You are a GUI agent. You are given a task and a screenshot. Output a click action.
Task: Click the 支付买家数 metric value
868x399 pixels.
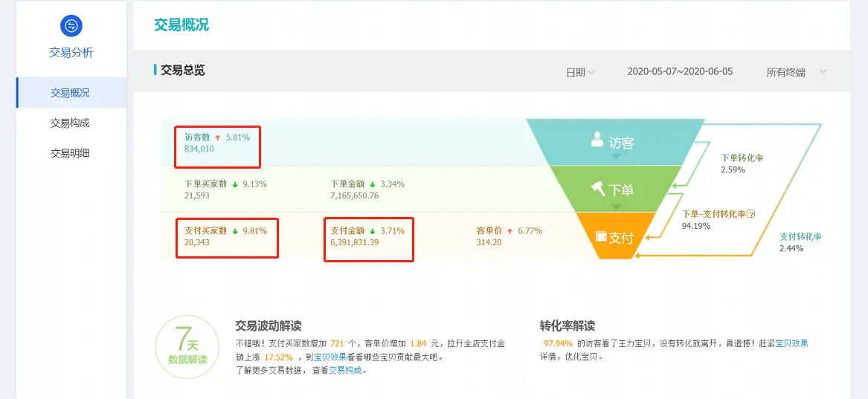click(x=197, y=243)
